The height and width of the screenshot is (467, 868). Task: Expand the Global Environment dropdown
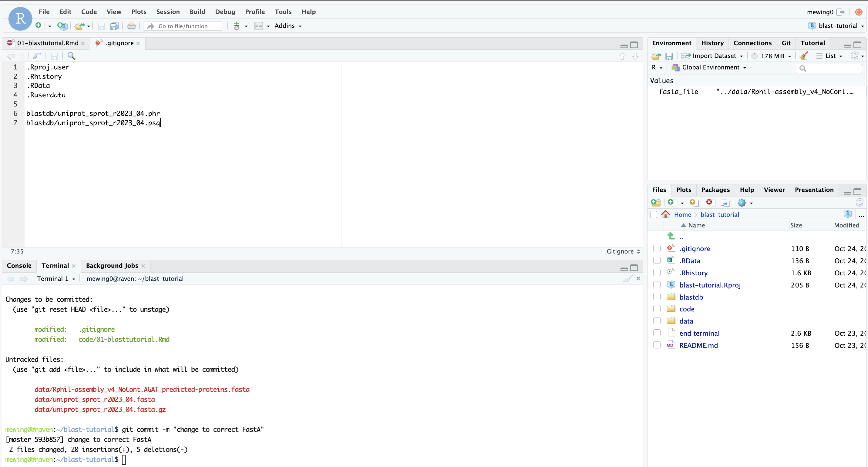709,67
